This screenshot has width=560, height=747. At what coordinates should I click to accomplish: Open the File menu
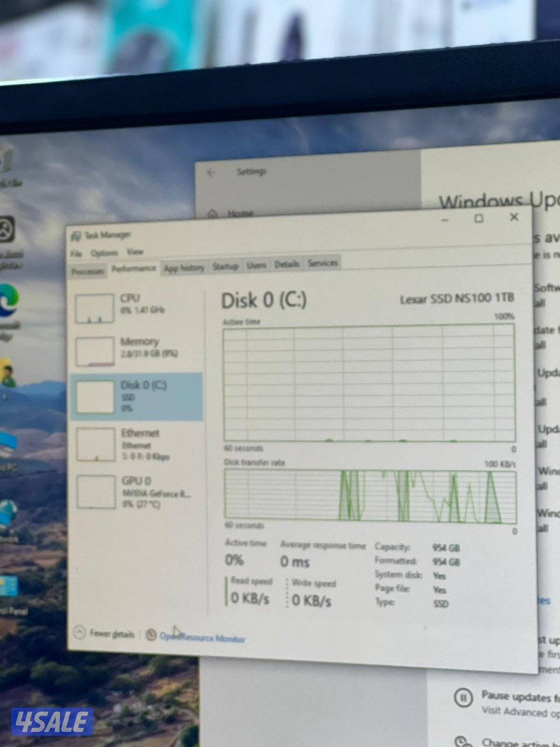[76, 253]
